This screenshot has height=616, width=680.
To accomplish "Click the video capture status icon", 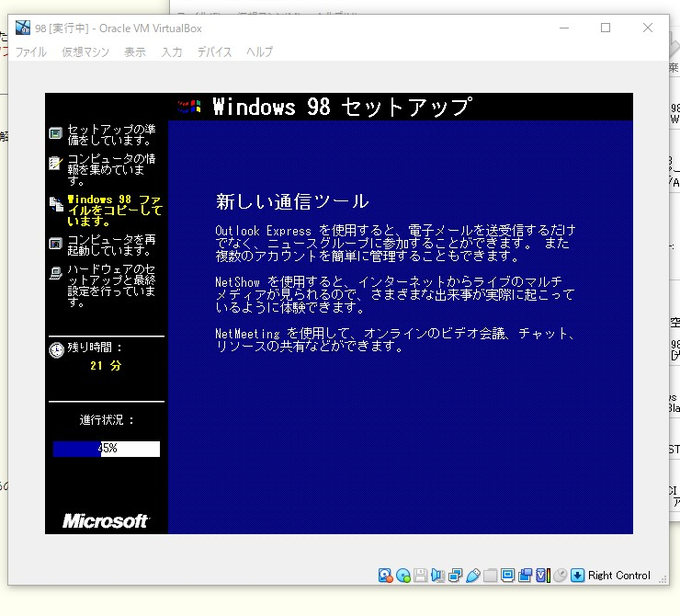I will pyautogui.click(x=525, y=575).
